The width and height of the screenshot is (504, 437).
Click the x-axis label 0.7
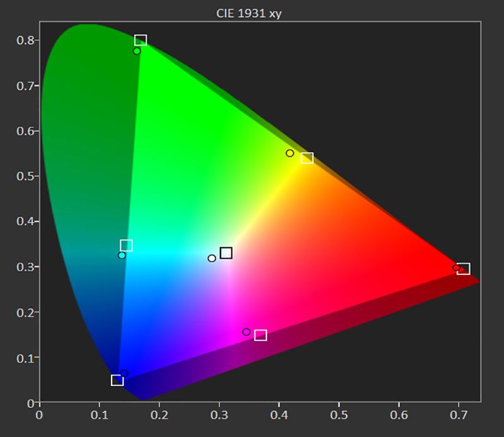tap(459, 415)
